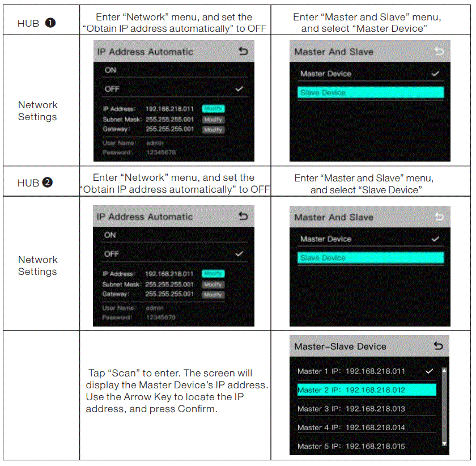Image resolution: width=476 pixels, height=466 pixels.
Task: Choose Master Device in HUB 1 Master And Slave
Action: [x=371, y=74]
